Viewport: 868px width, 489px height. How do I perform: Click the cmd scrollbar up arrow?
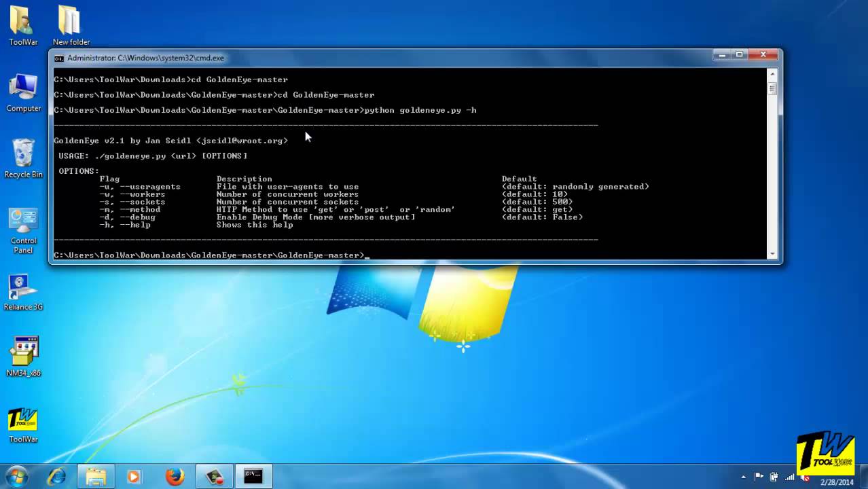772,73
